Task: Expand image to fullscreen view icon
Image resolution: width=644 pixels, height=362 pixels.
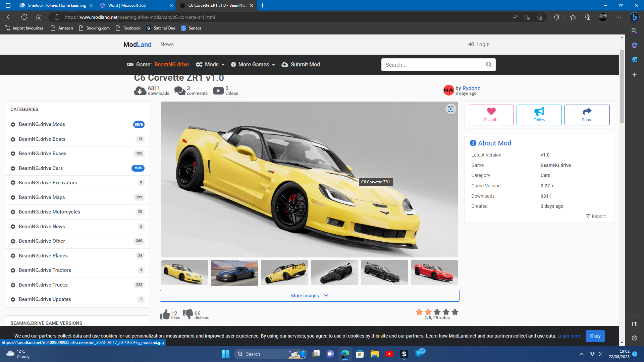Action: pyautogui.click(x=450, y=109)
